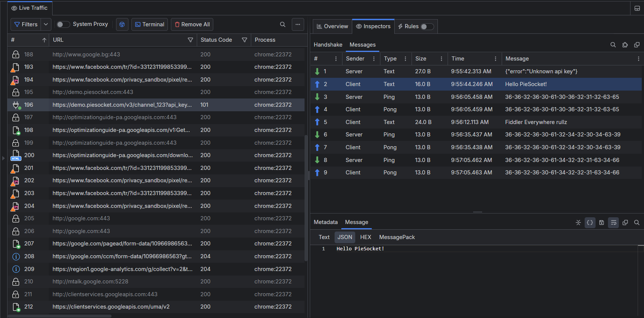Select the HEX view format
The width and height of the screenshot is (644, 318).
(365, 237)
